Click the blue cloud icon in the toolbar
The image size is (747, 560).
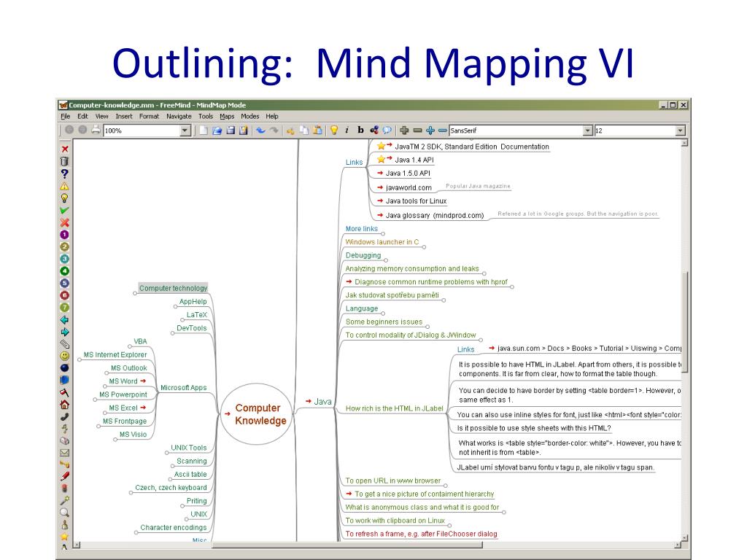387,130
